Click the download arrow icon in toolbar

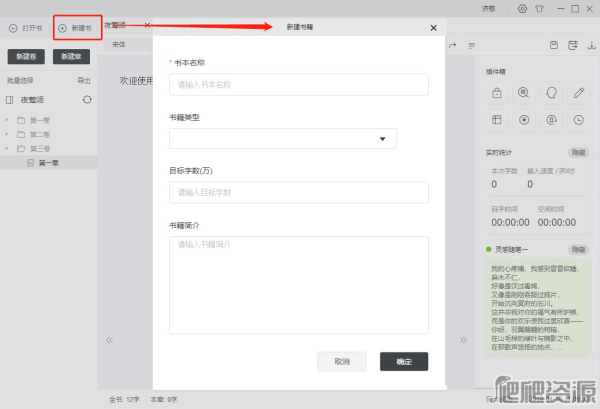pos(592,45)
